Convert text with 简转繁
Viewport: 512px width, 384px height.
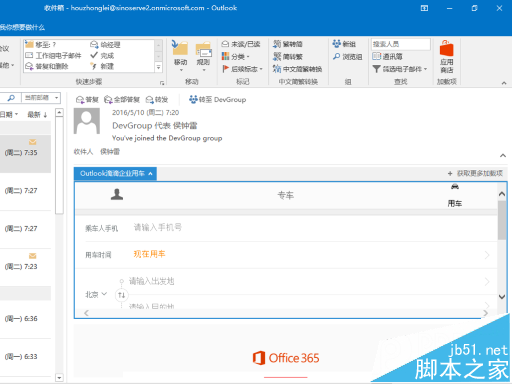click(288, 57)
